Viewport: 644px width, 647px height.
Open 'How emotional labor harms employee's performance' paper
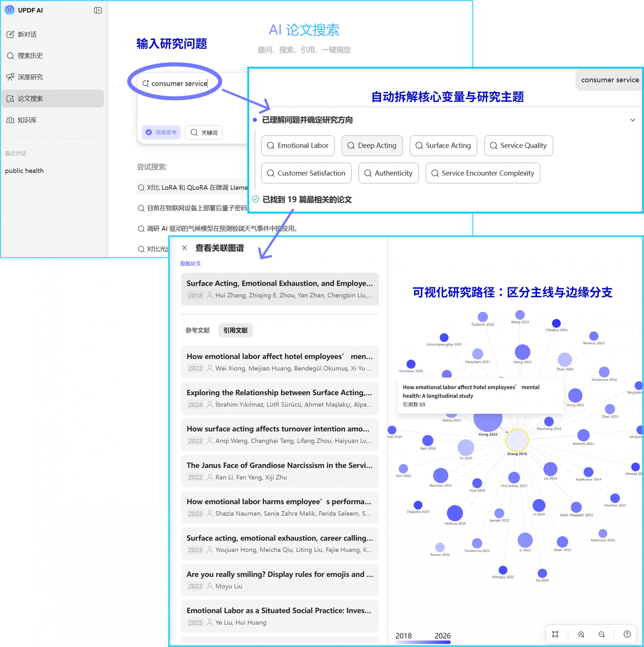[x=280, y=507]
